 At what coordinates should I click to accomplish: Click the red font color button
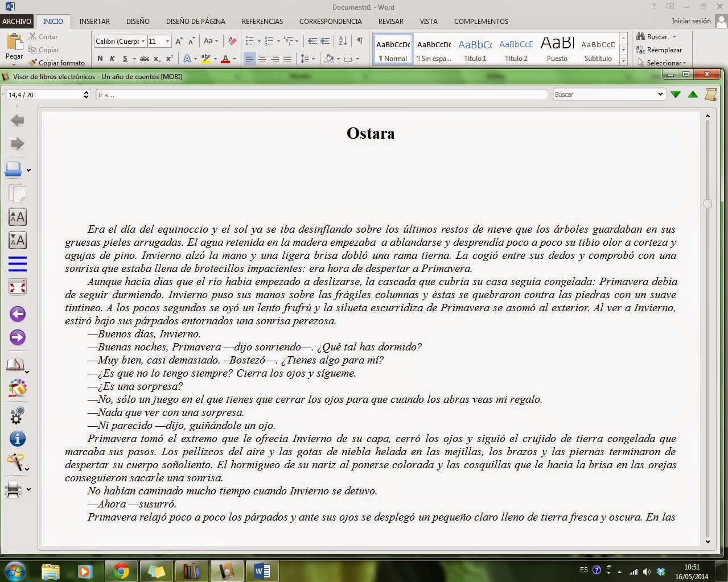pos(225,59)
